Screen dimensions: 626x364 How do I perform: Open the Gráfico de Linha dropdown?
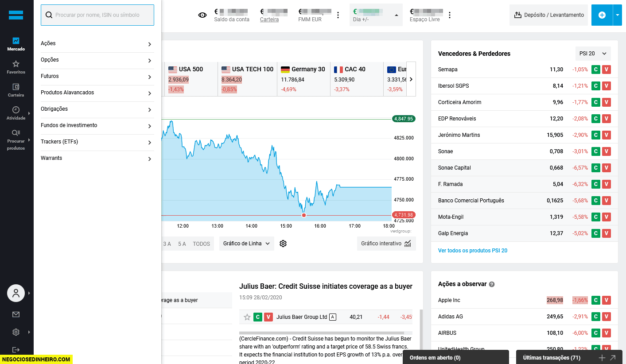[246, 244]
